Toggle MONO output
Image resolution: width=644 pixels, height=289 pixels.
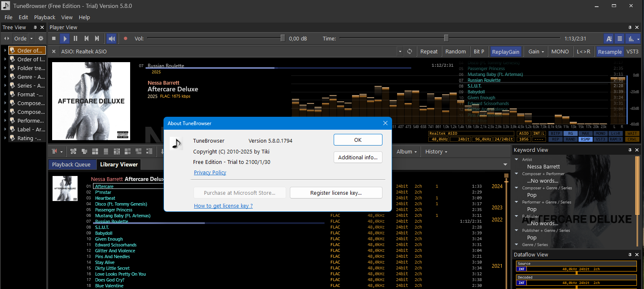point(560,52)
